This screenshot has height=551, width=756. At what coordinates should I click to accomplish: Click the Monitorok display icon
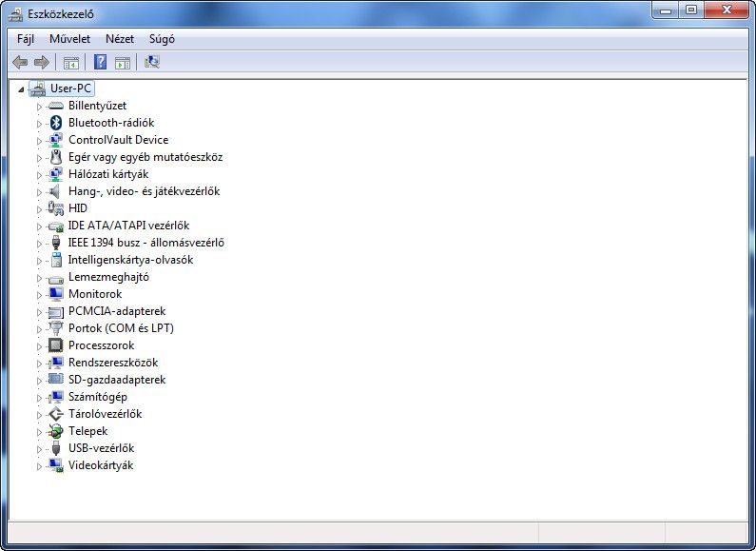(56, 294)
